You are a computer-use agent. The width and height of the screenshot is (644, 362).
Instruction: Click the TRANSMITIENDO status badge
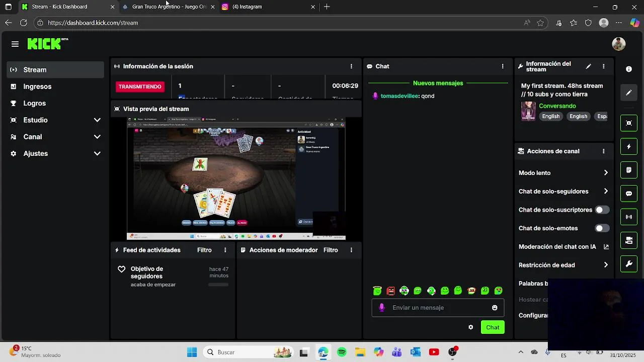point(140,86)
